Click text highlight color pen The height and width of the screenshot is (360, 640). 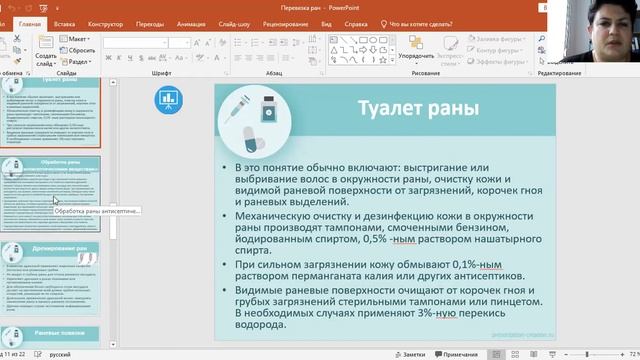click(201, 58)
